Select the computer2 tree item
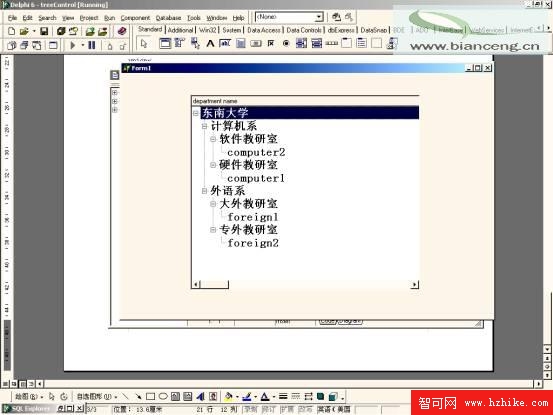Viewport: 553px width, 415px height. [x=256, y=152]
